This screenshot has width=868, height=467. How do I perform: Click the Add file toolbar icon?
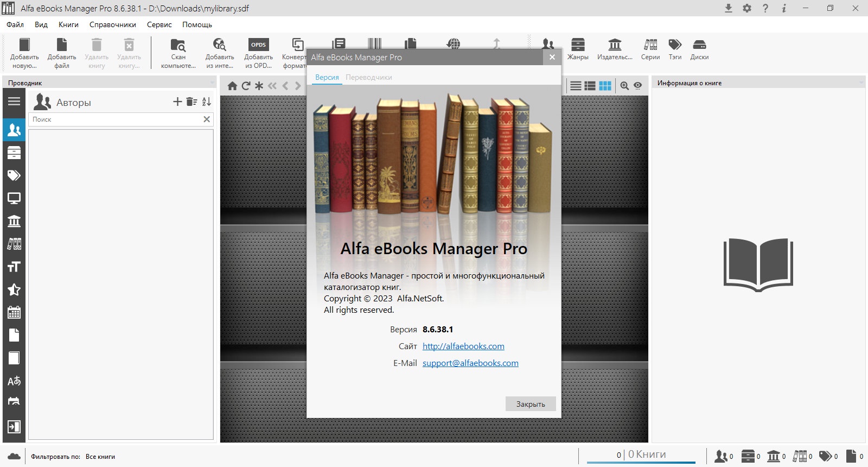(x=62, y=45)
